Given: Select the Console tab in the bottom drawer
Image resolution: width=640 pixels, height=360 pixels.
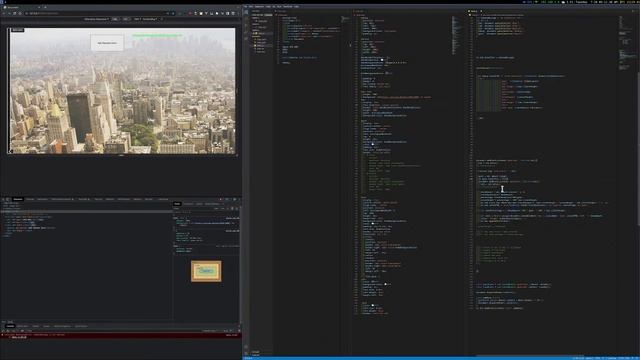Looking at the screenshot, I should pyautogui.click(x=10, y=326).
